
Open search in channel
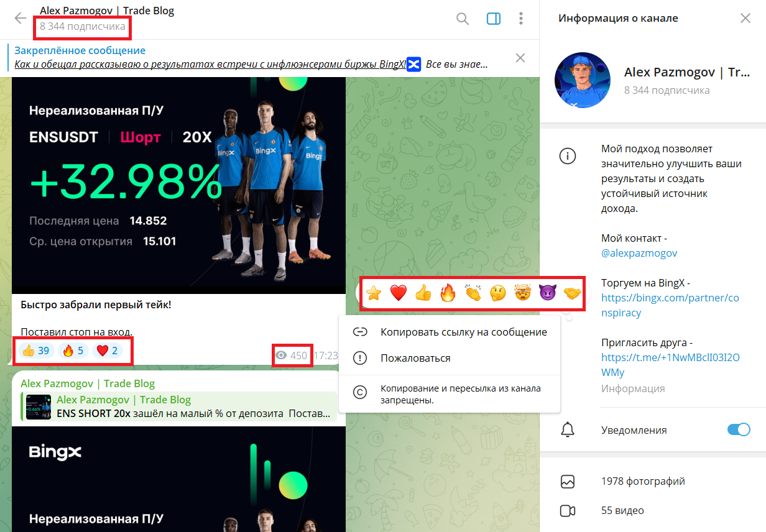coord(463,19)
